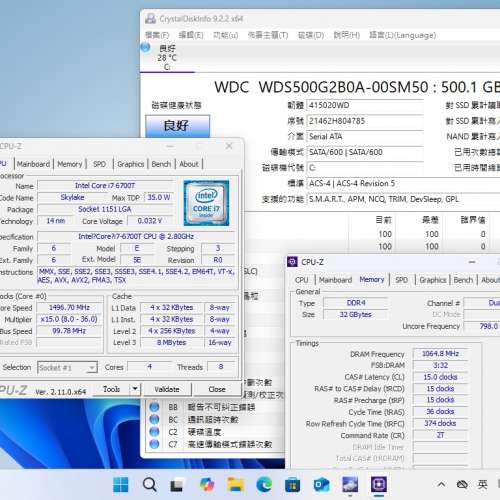
Task: Click the Intel Core i7 6700T name value
Action: point(105,185)
